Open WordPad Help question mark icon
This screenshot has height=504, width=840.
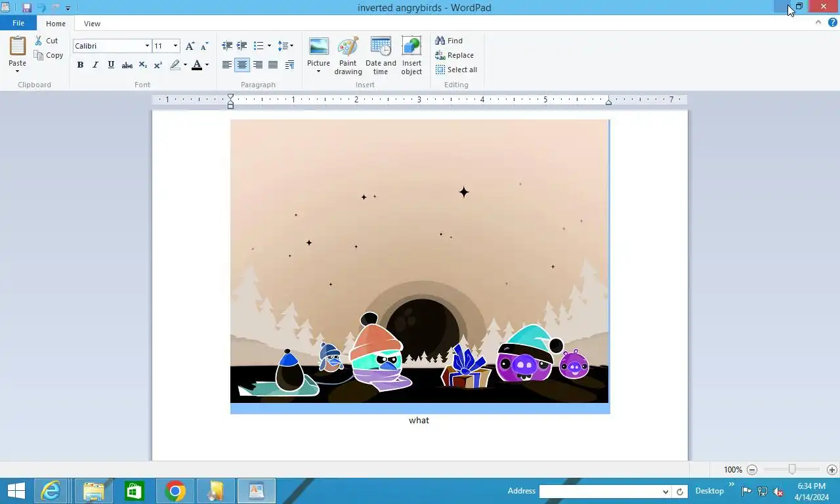[832, 22]
